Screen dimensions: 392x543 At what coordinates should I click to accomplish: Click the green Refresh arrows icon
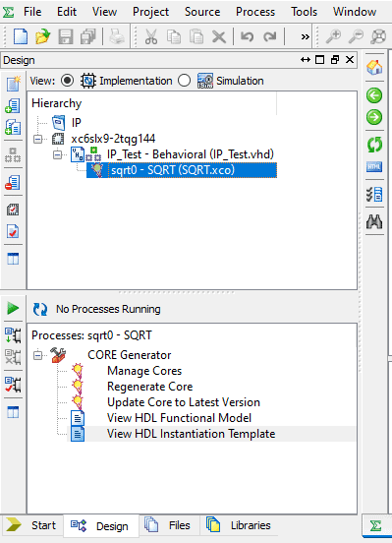coord(374,144)
